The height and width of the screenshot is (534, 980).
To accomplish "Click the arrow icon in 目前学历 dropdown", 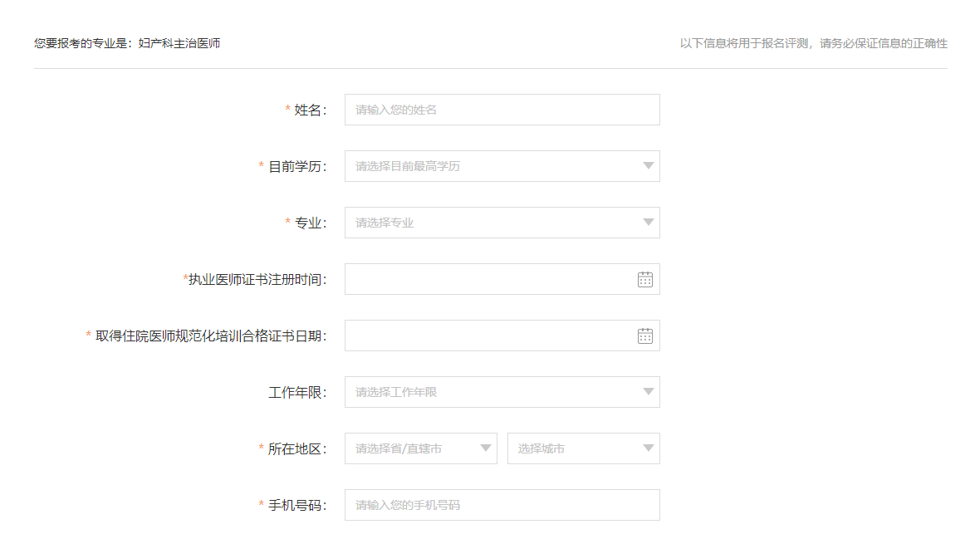I will pyautogui.click(x=649, y=166).
